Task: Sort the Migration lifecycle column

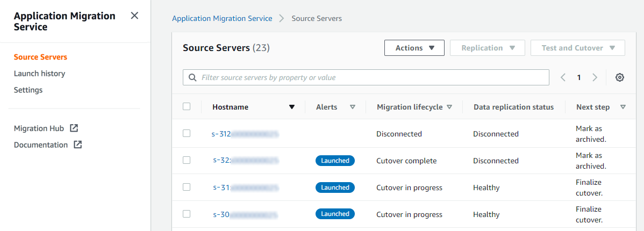Action: click(449, 107)
